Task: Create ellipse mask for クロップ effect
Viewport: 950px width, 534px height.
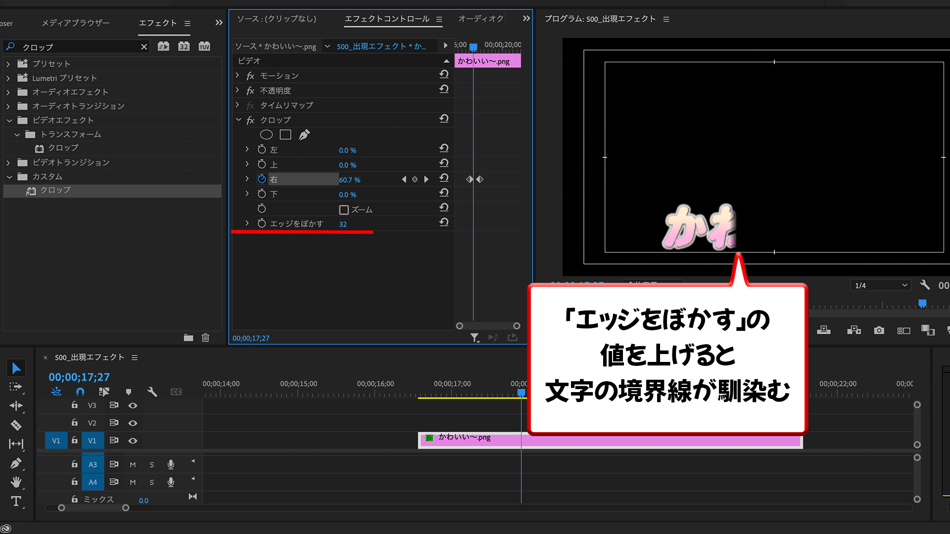Action: (x=266, y=135)
